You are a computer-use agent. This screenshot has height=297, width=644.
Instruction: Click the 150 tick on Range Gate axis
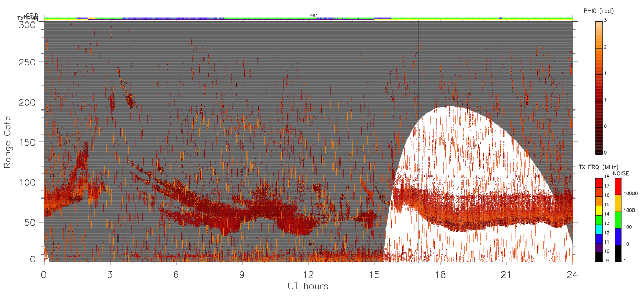pos(28,142)
